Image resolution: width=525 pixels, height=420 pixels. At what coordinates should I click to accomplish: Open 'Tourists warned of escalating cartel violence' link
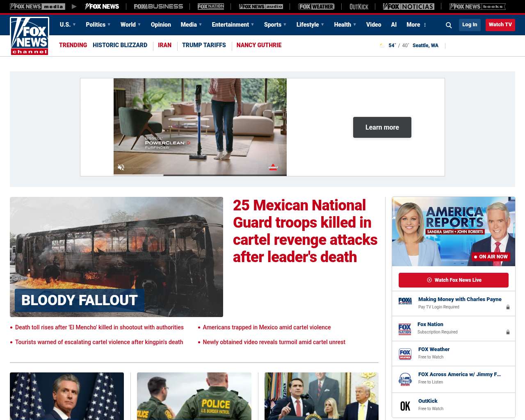99,342
